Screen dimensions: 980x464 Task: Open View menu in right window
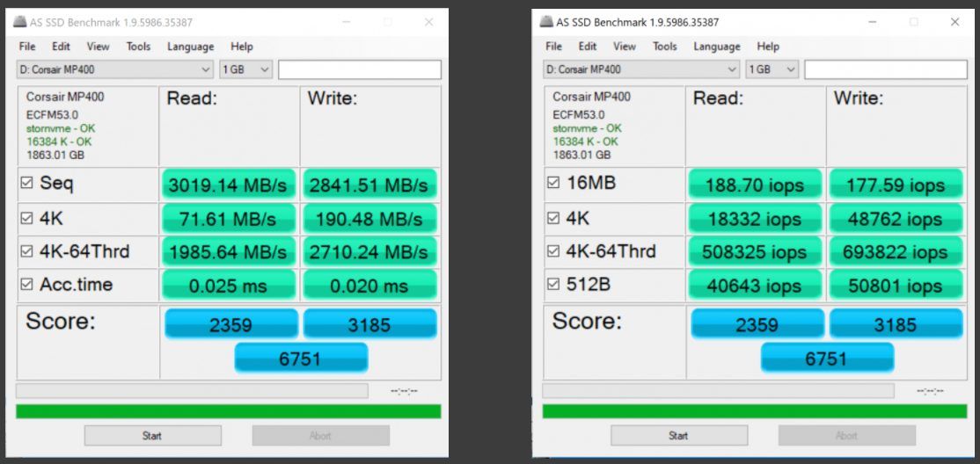625,47
